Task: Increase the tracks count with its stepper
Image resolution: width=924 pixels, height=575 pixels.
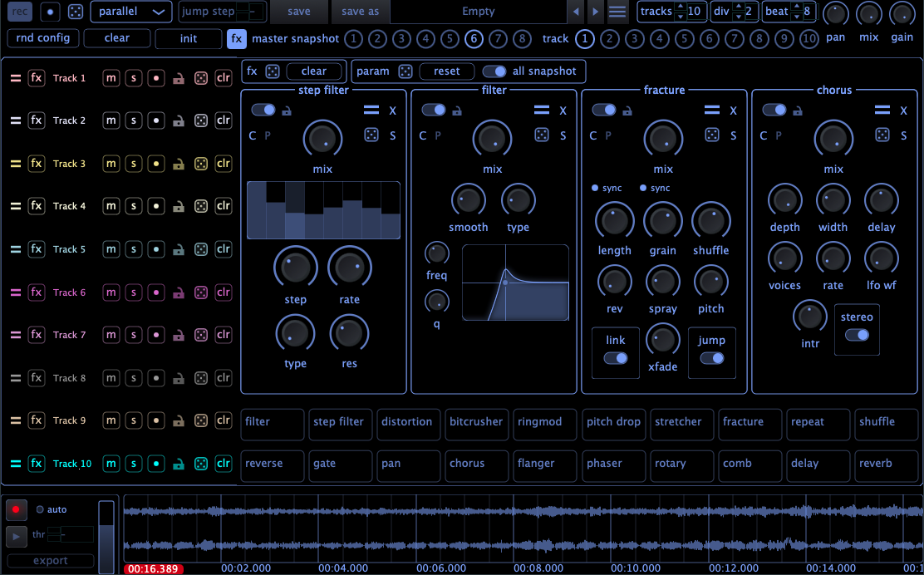Action: [680, 7]
